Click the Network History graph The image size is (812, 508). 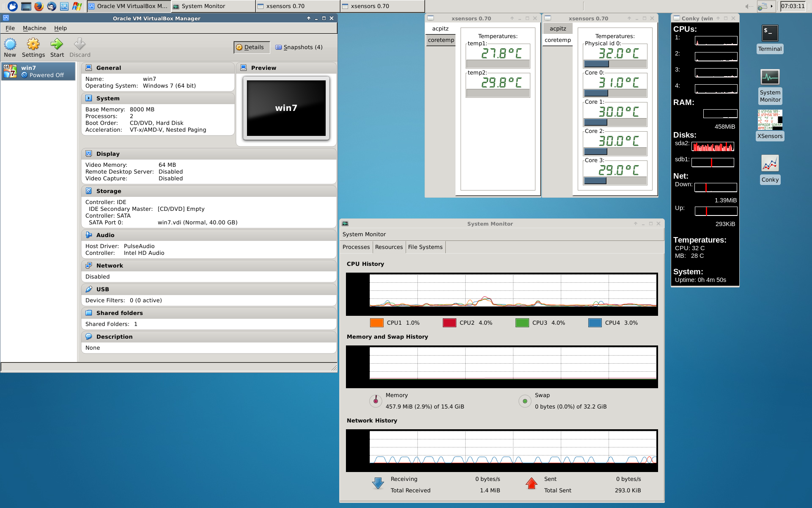pos(502,450)
